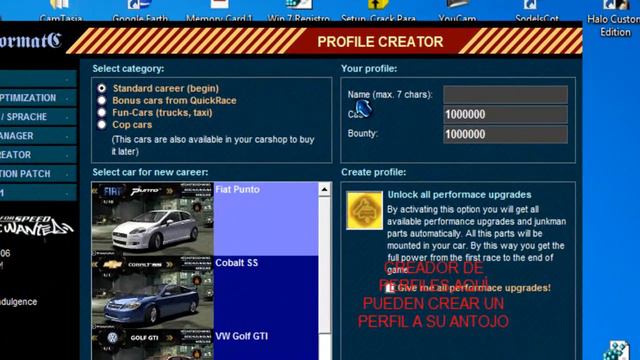Choose Fun-Cars (trucks, taxi) category
The height and width of the screenshot is (360, 640).
coord(102,113)
